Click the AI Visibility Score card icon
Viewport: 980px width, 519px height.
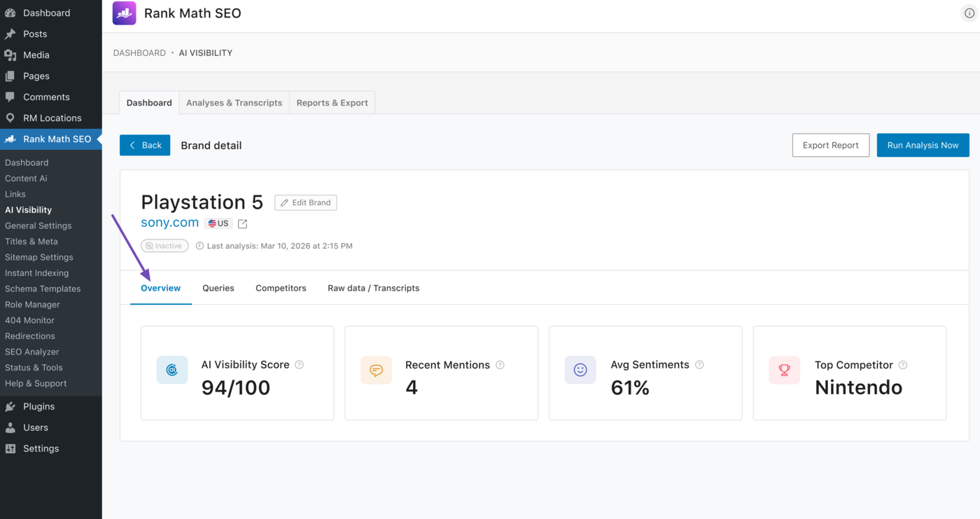click(172, 370)
